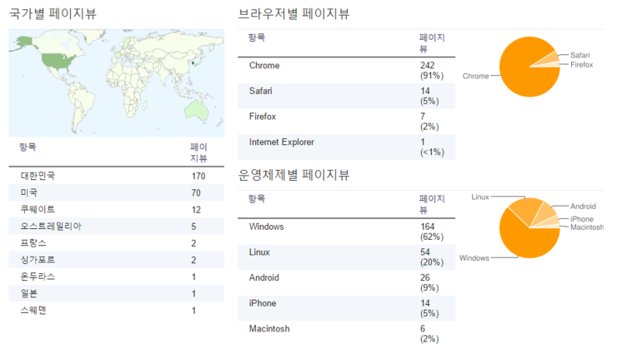The height and width of the screenshot is (364, 617).
Task: Click the 브라우저별 페이지뷰 heading
Action: point(293,14)
